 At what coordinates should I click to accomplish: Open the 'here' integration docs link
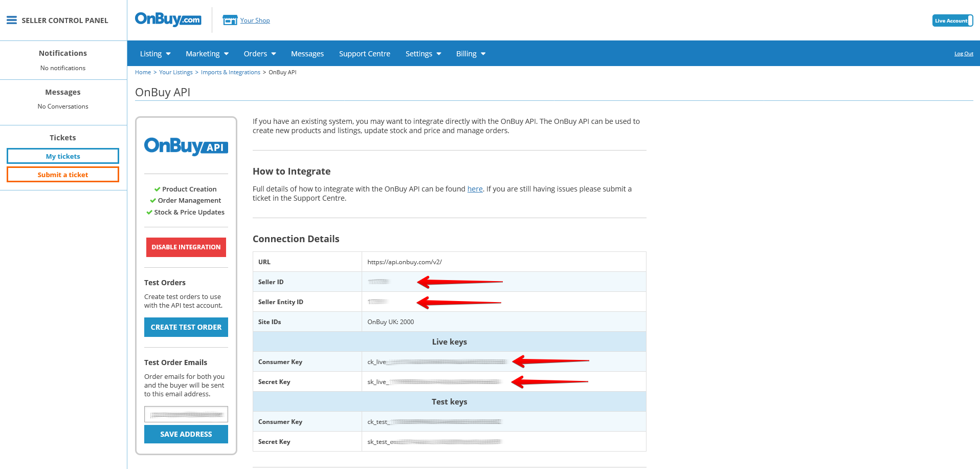click(475, 189)
